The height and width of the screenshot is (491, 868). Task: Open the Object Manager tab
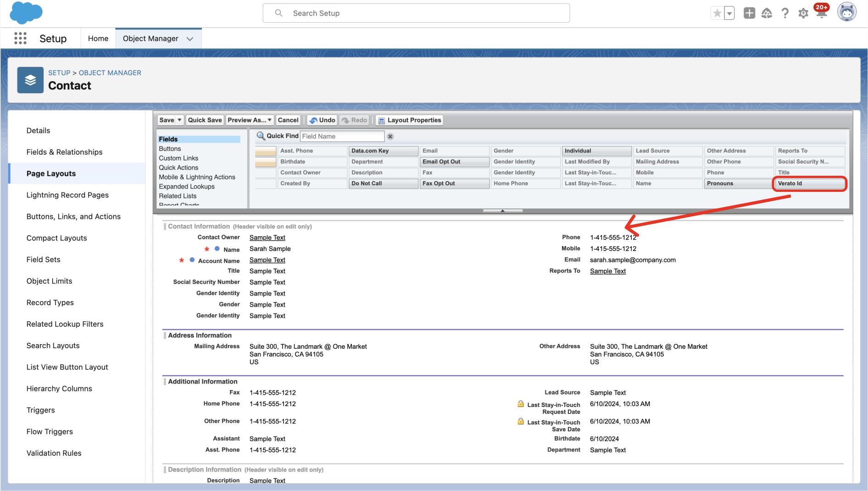tap(150, 39)
